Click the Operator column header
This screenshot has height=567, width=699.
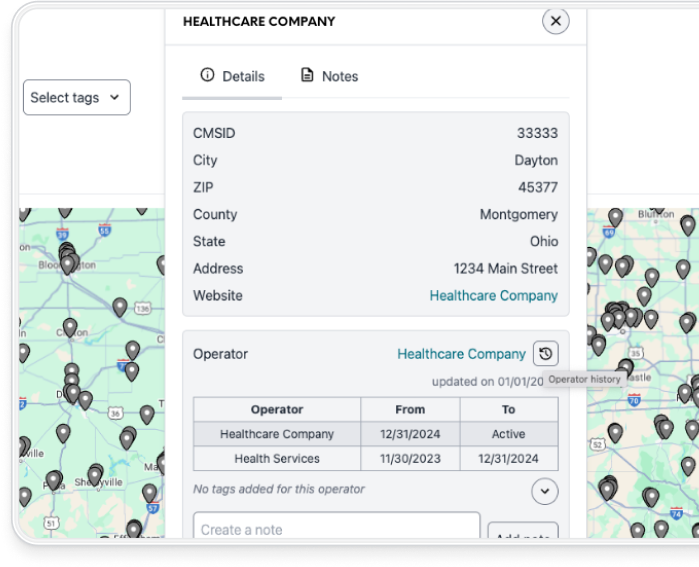click(x=277, y=409)
